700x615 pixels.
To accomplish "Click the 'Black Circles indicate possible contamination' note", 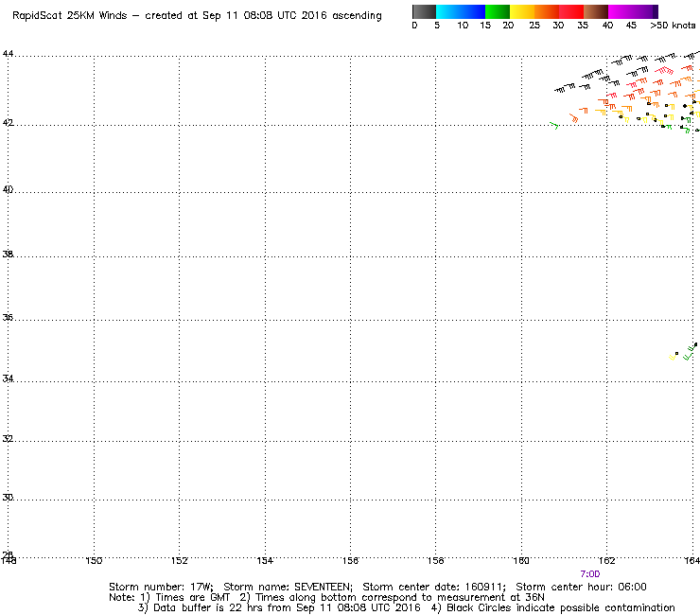I will pos(561,607).
